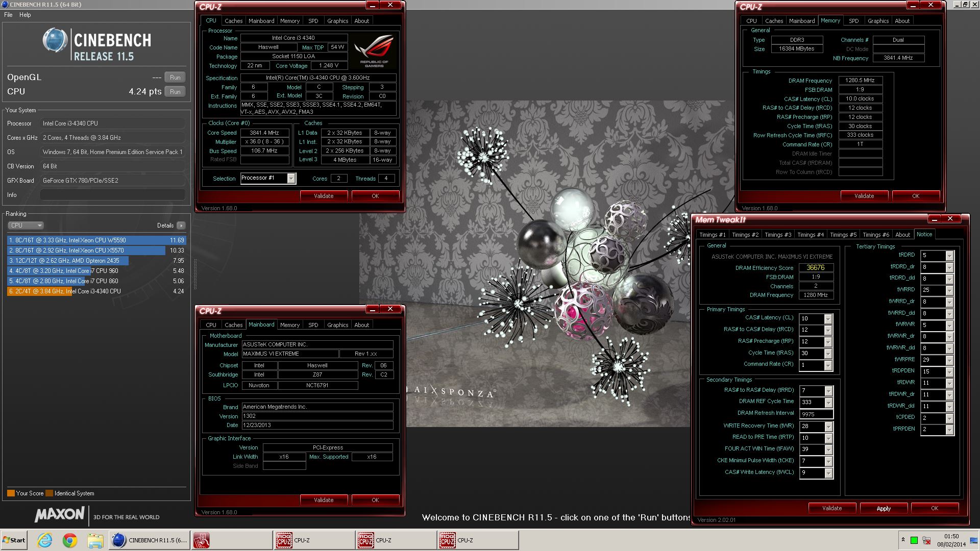Viewport: 980px width, 551px height.
Task: Select the AMD Opteron 2435 ranking row
Action: pyautogui.click(x=96, y=261)
